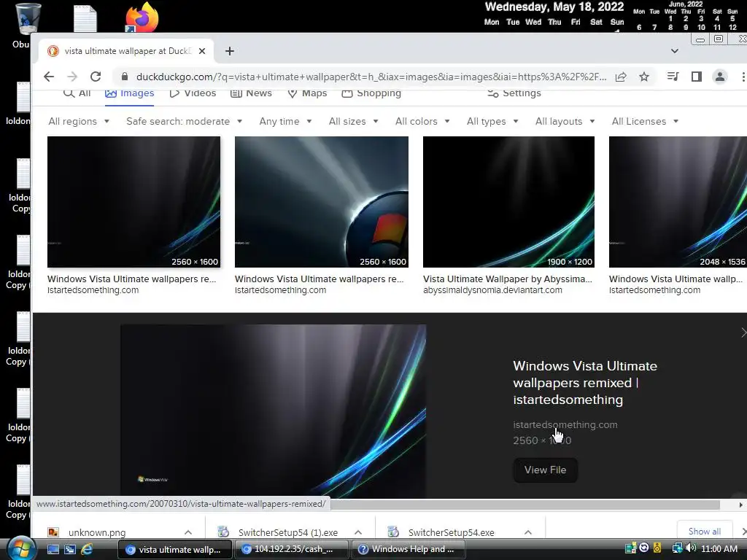Viewport: 747px width, 560px height.
Task: Open the tab search chevron
Action: click(x=675, y=51)
